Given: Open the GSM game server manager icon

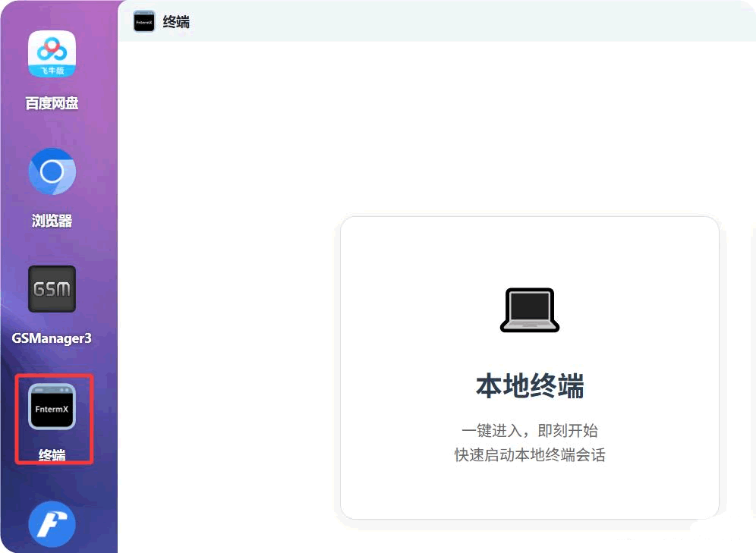Looking at the screenshot, I should click(x=52, y=289).
